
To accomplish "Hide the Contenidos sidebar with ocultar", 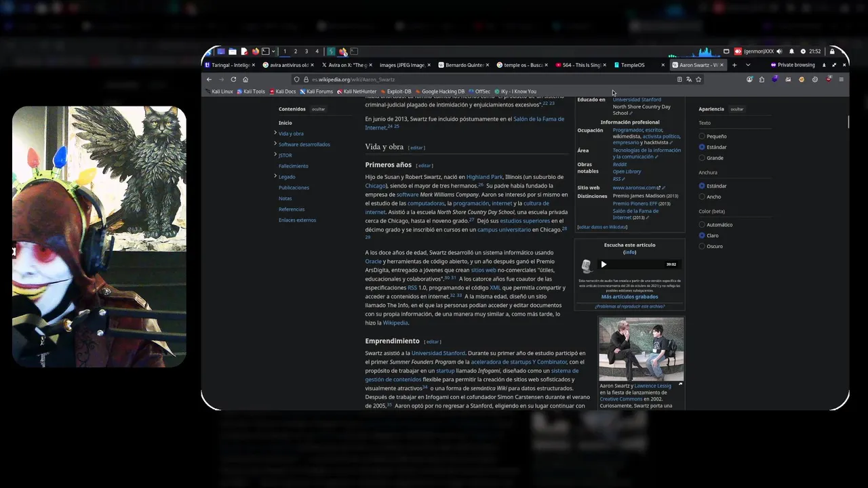I will pyautogui.click(x=318, y=109).
